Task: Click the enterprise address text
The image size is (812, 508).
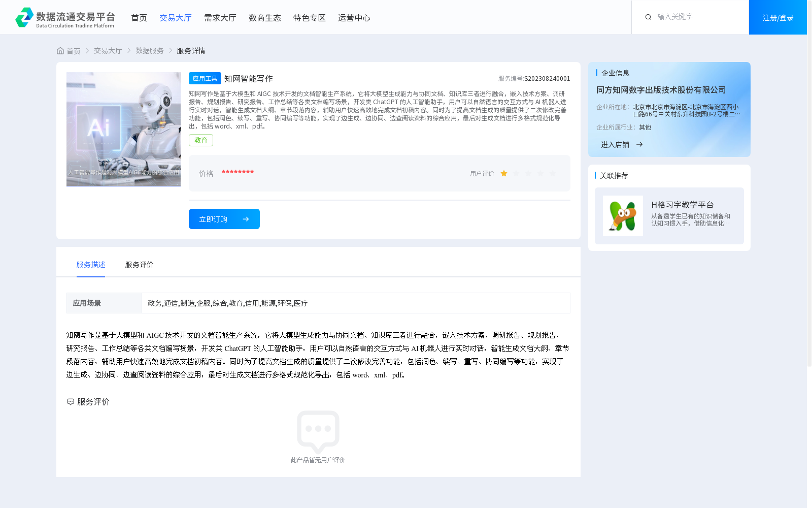Action: [x=687, y=111]
